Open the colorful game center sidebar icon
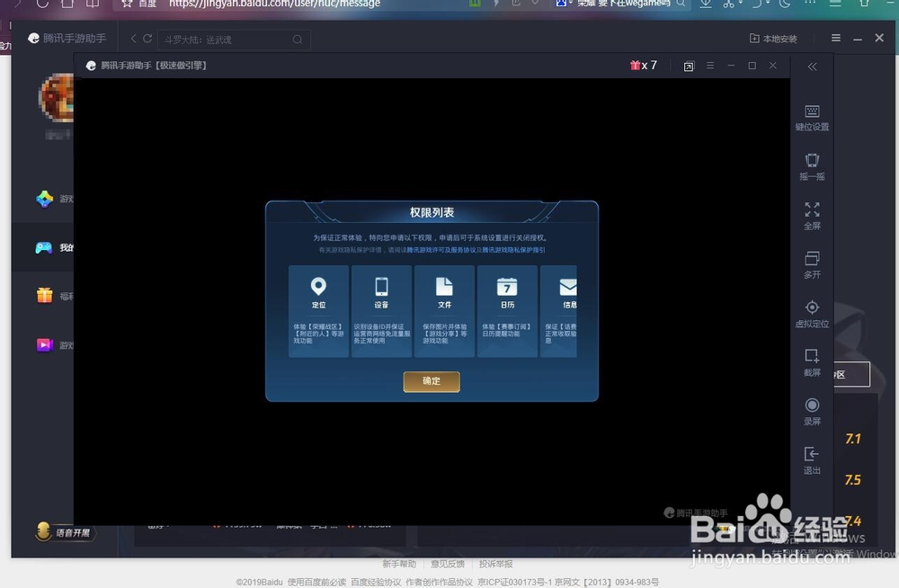The image size is (899, 588). 44,199
